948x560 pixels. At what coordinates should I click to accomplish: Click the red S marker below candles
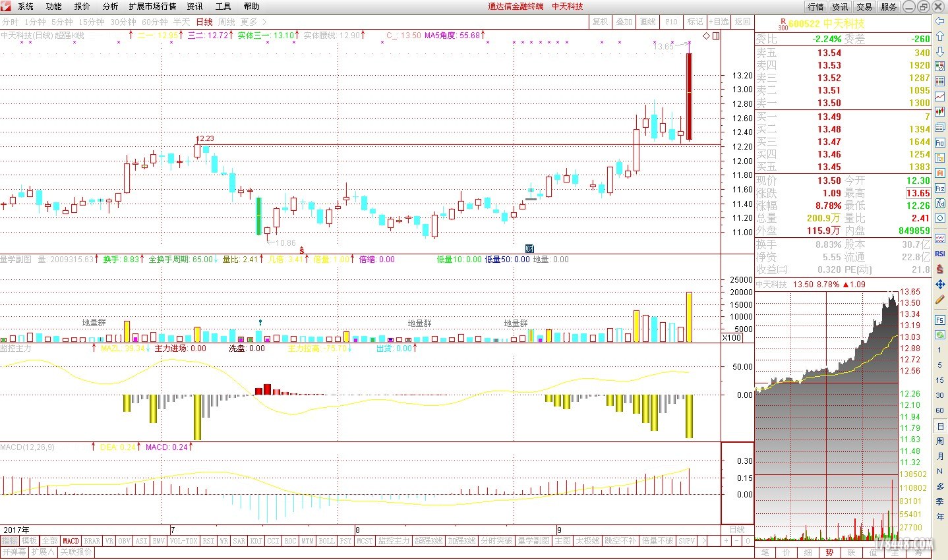point(302,250)
